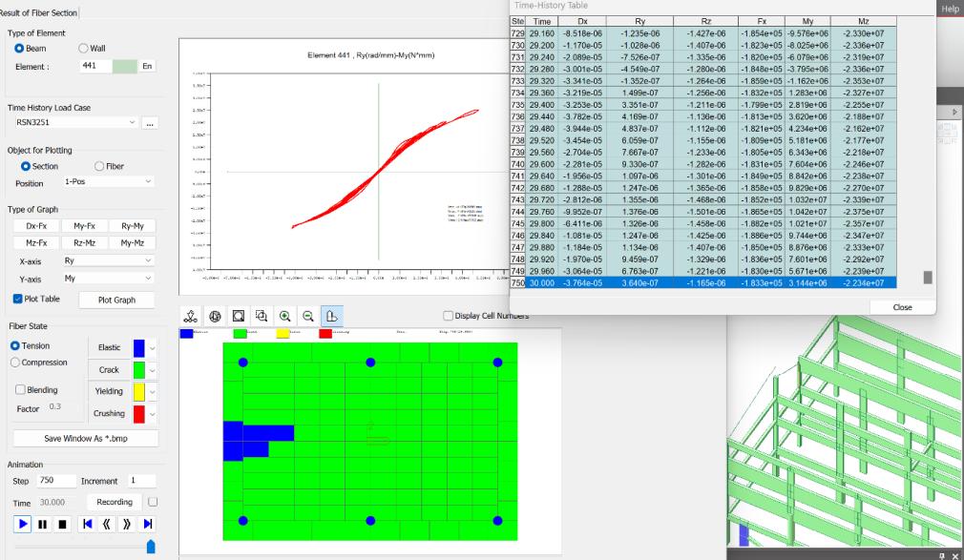
Task: Jump to the first animation step
Action: [87, 524]
